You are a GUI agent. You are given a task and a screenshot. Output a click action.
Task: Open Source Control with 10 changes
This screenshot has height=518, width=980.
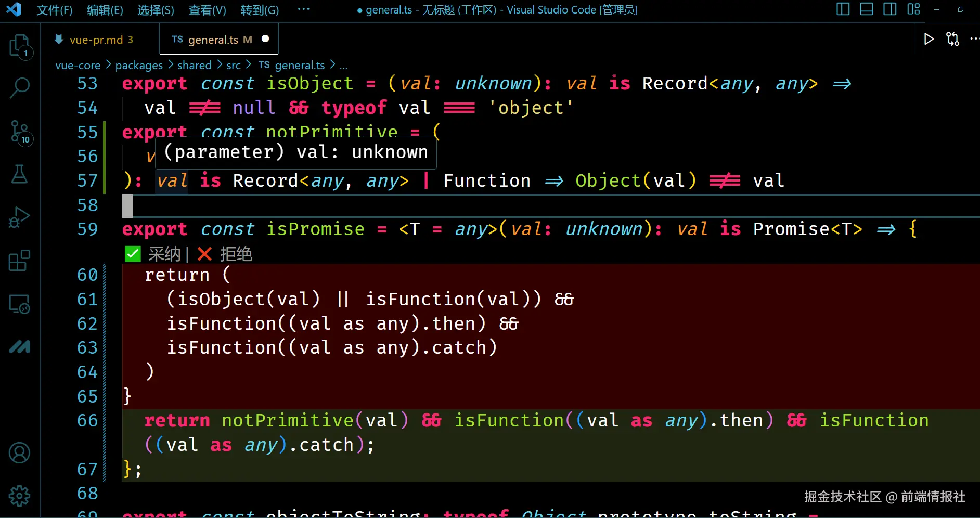(x=20, y=132)
